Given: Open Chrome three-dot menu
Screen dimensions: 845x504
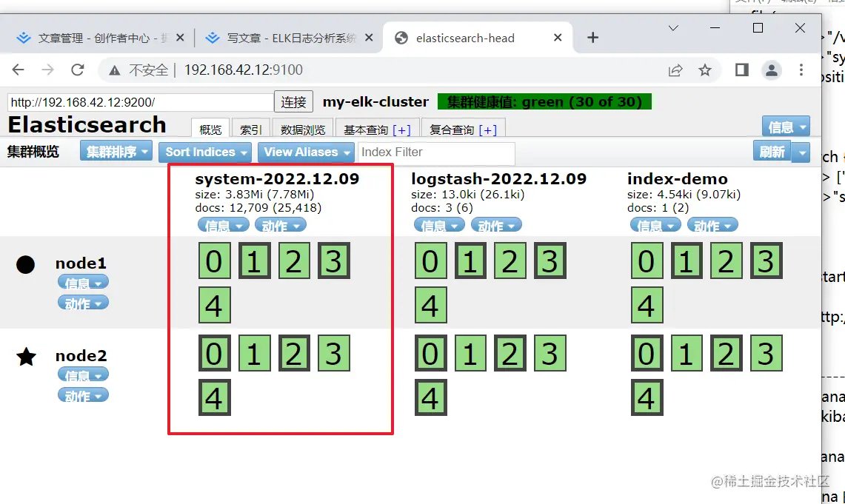Looking at the screenshot, I should 801,70.
